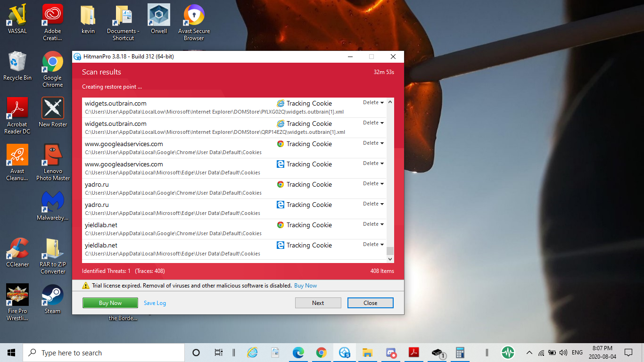Screen dimensions: 644x362
Task: Show hidden system tray icons
Action: (x=529, y=353)
